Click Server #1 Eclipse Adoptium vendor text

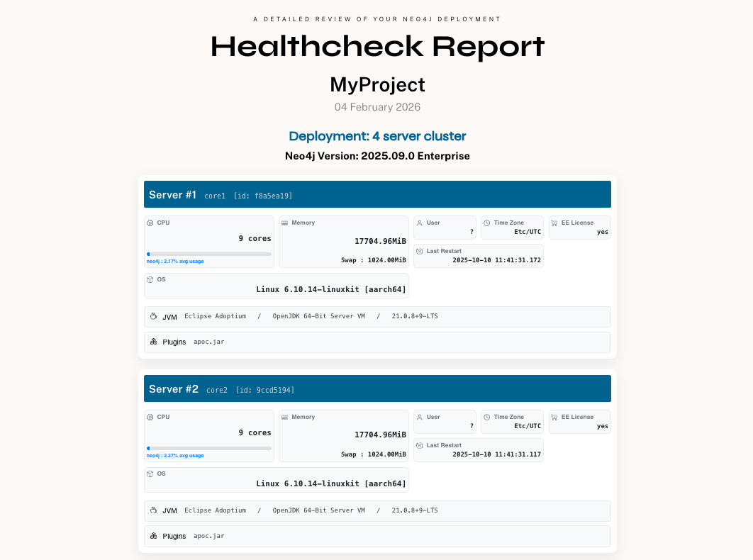click(215, 316)
